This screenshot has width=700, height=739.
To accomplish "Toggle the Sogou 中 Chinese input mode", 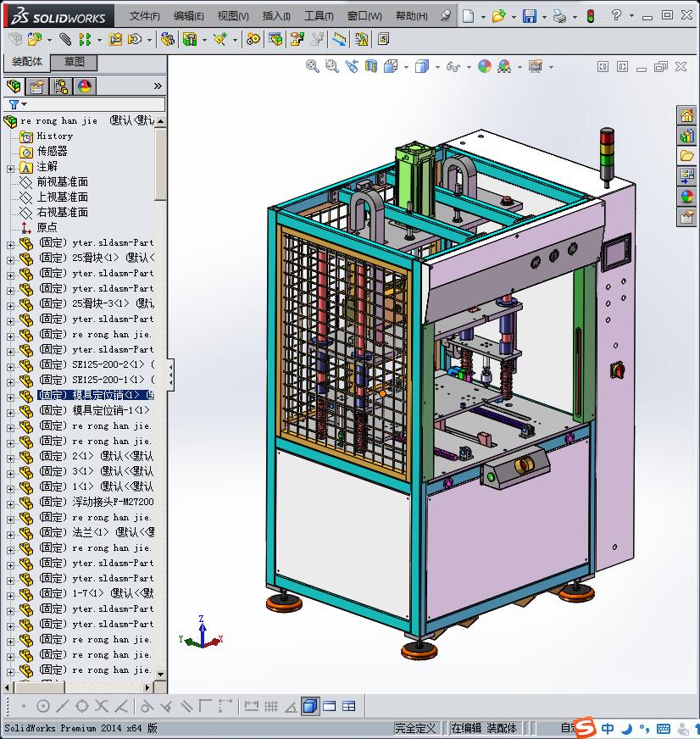I will (x=608, y=728).
